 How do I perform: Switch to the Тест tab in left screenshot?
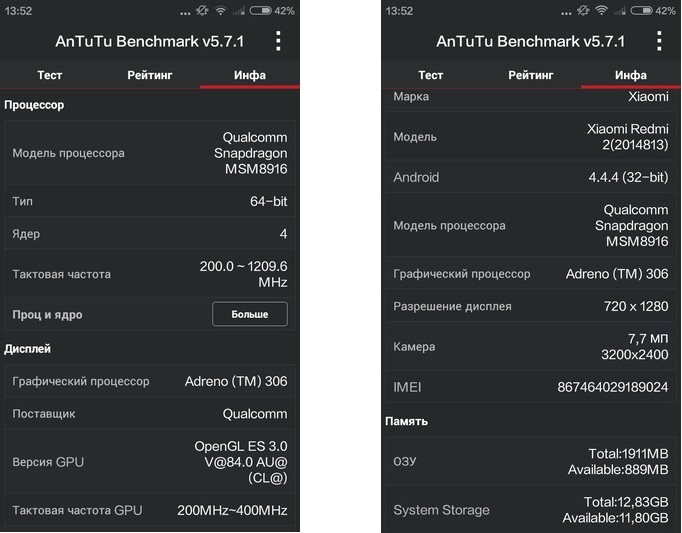[x=50, y=75]
